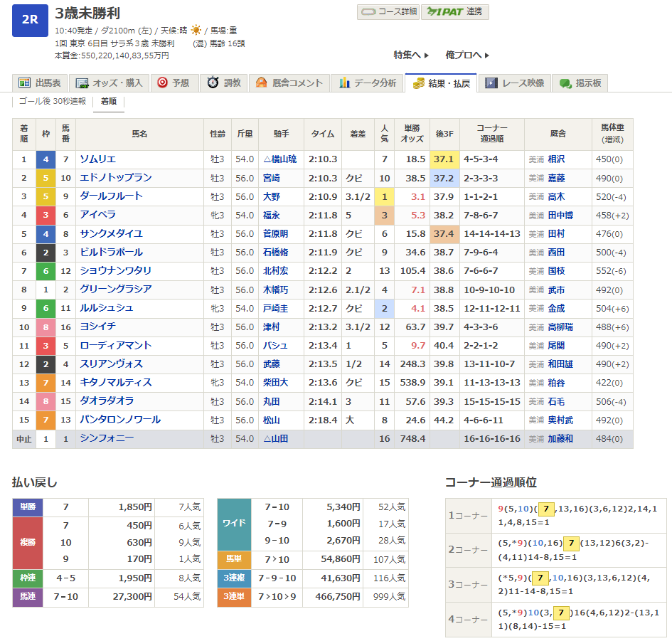The image size is (672, 641).
Task: Click the 2R race number badge
Action: [x=30, y=20]
